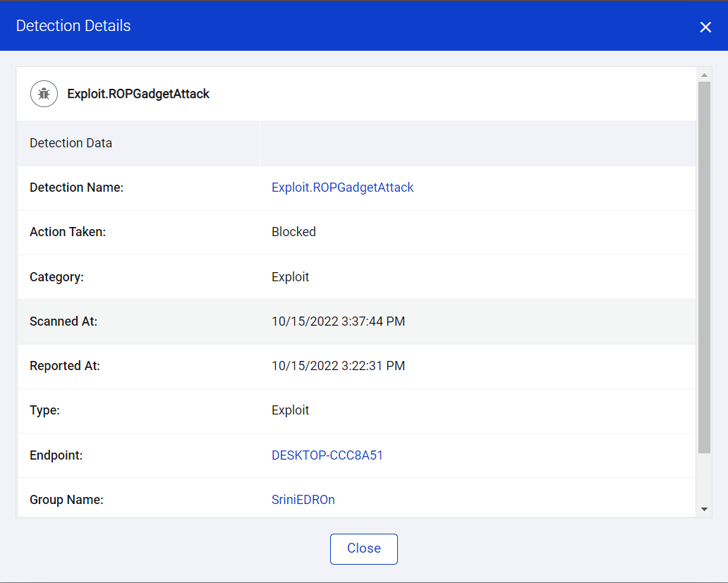The height and width of the screenshot is (583, 728).
Task: Click the Type value Exploit
Action: point(290,410)
